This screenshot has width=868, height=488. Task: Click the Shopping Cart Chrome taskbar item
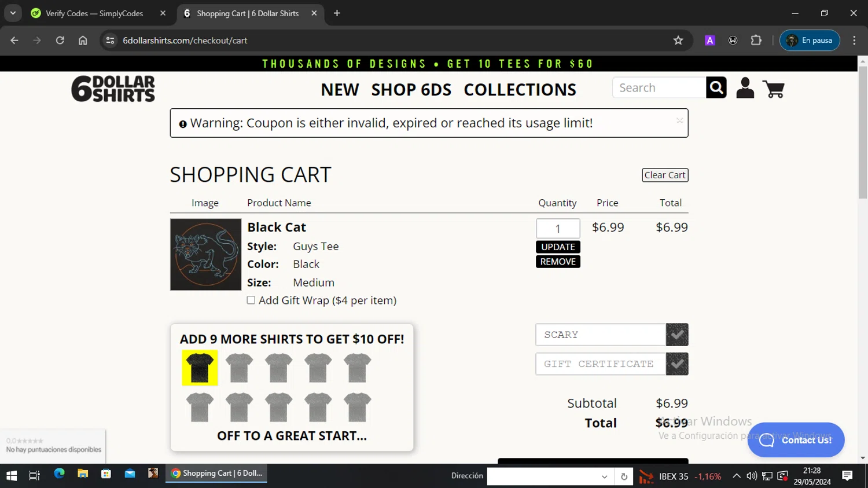point(216,474)
